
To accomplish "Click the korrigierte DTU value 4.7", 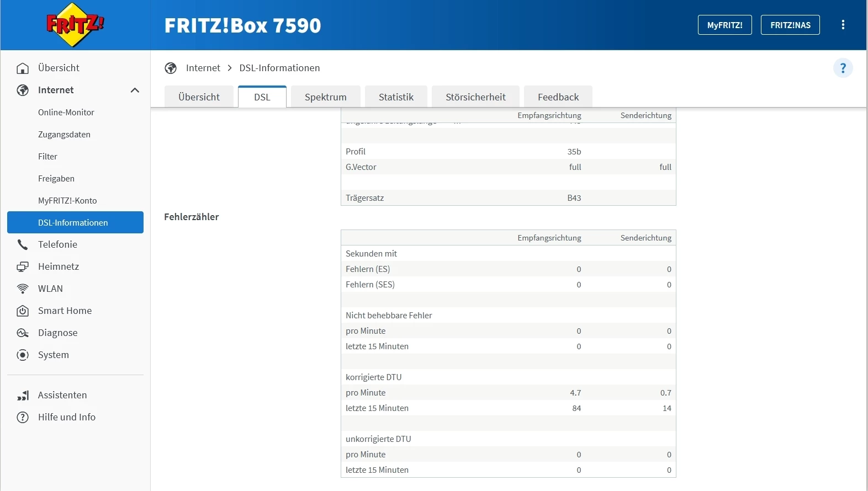I will click(x=575, y=393).
